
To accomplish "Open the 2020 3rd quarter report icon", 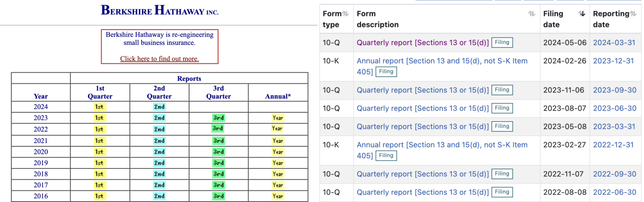I will (x=219, y=152).
